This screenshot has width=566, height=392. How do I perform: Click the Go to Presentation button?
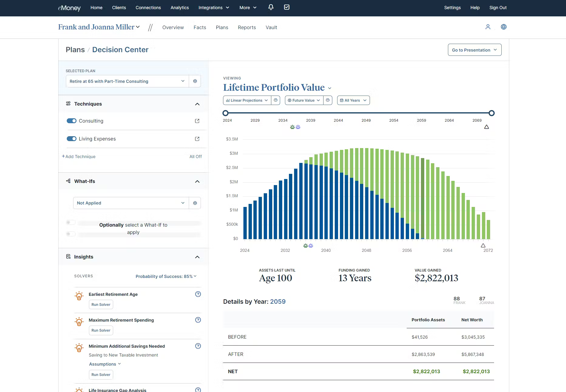pos(474,50)
